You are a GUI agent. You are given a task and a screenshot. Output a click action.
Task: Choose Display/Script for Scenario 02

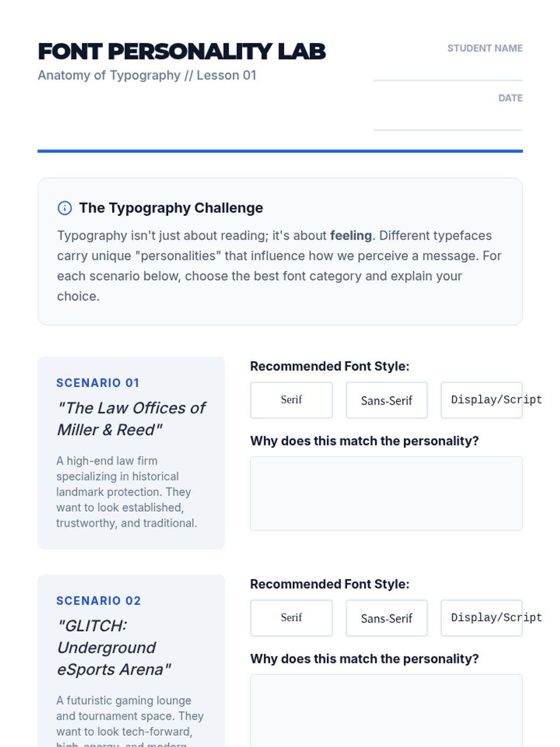pyautogui.click(x=482, y=618)
